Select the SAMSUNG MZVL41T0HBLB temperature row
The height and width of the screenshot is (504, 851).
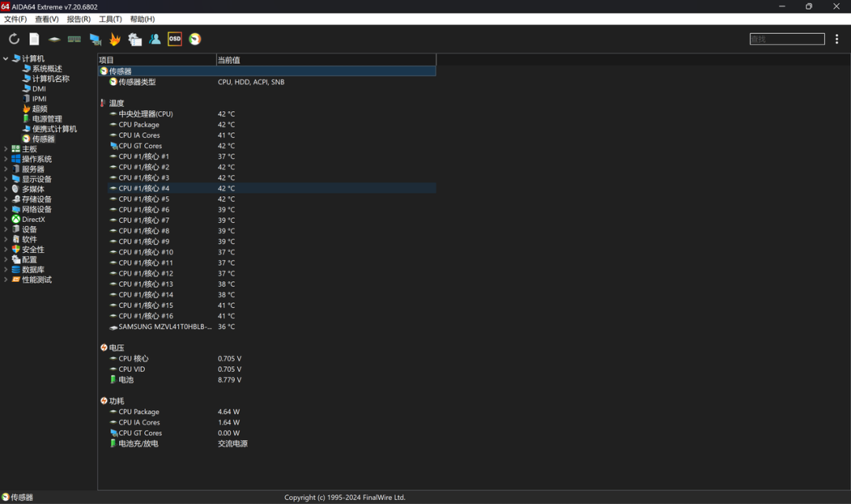tap(273, 327)
